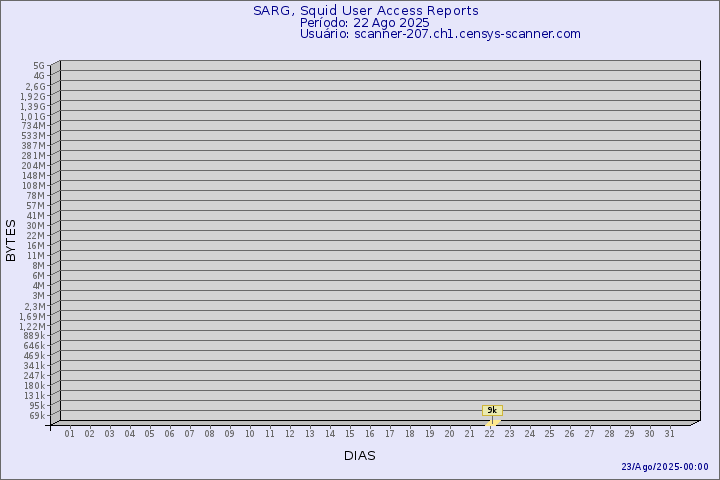Viewport: 720px width, 480px height.
Task: Click day '31' on the x-axis
Action: coord(669,434)
